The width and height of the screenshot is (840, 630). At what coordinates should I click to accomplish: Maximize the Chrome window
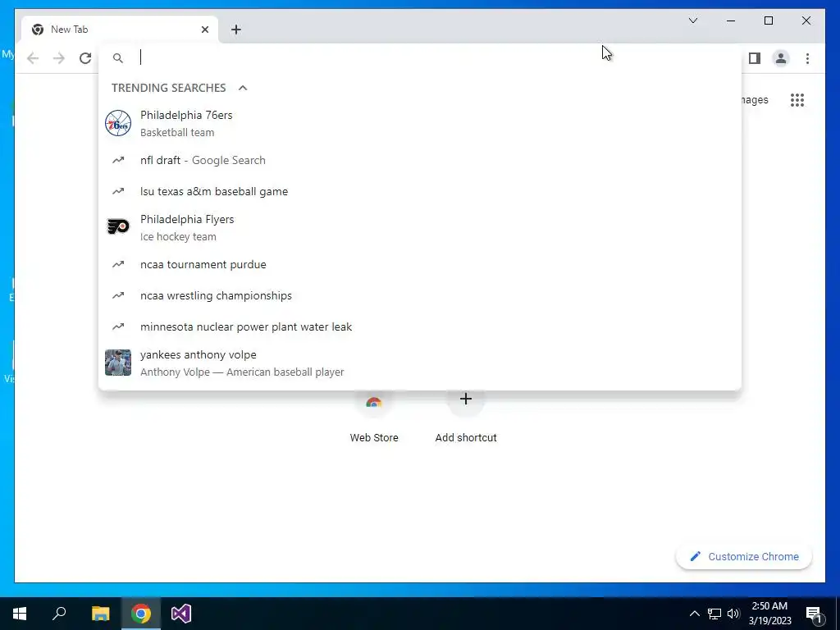[x=768, y=21]
